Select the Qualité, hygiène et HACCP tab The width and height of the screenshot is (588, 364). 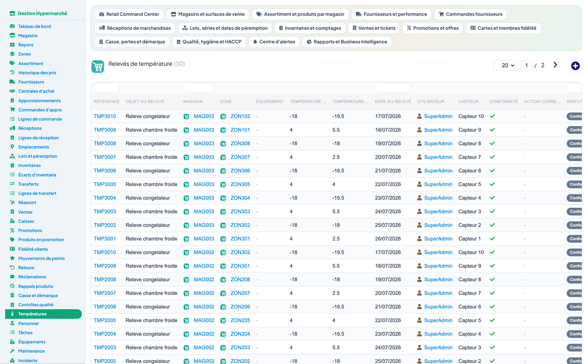pos(209,42)
